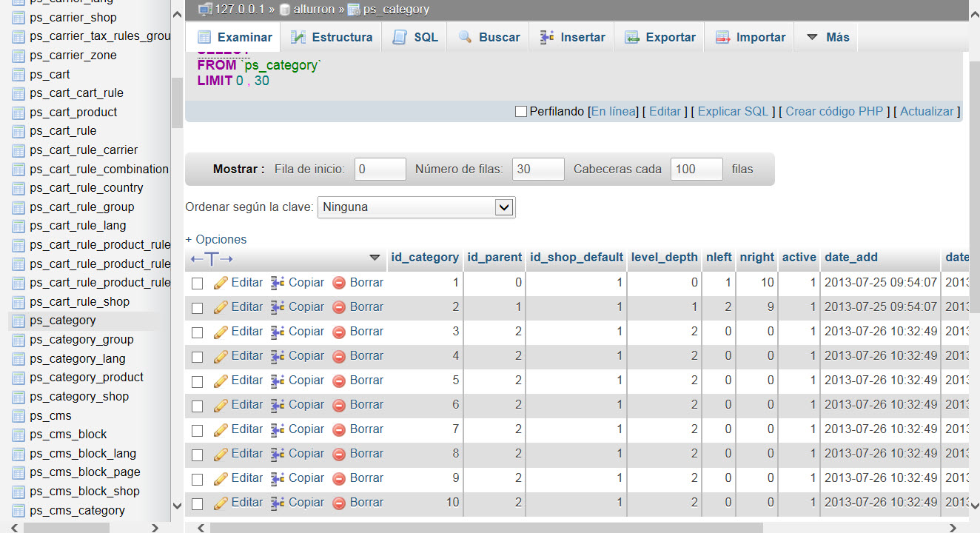Check the row checkbox for id_category 10

197,503
